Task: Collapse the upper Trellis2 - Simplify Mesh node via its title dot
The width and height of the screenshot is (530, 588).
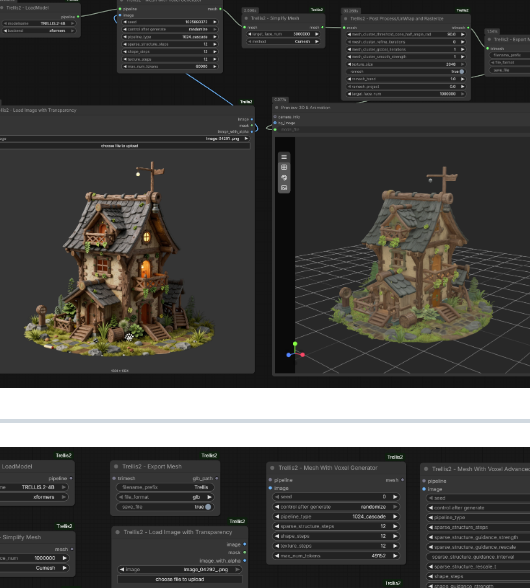Action: pos(246,18)
